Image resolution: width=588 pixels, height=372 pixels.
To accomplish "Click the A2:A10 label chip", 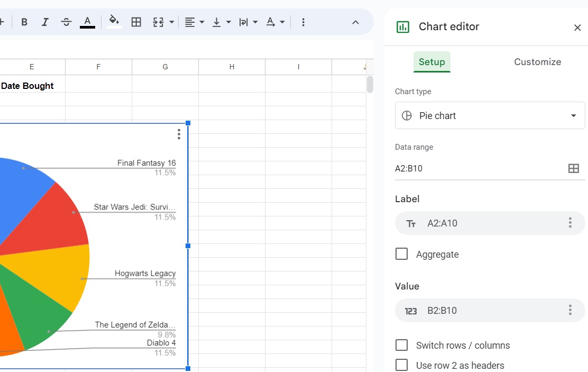I will click(x=490, y=223).
